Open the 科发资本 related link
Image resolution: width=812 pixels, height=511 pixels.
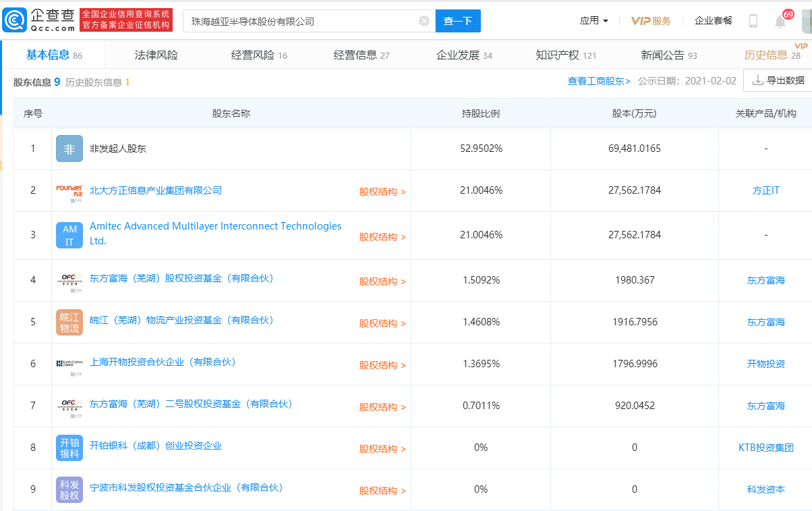(x=765, y=489)
